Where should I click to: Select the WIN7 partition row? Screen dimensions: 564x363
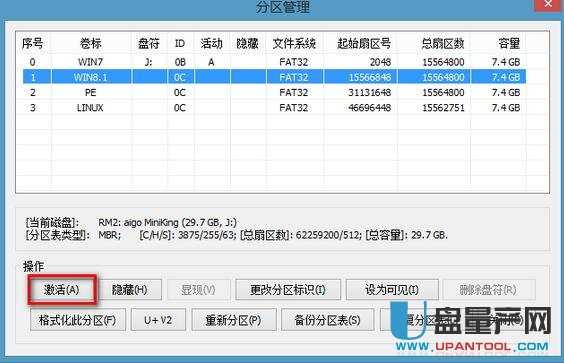(x=274, y=62)
